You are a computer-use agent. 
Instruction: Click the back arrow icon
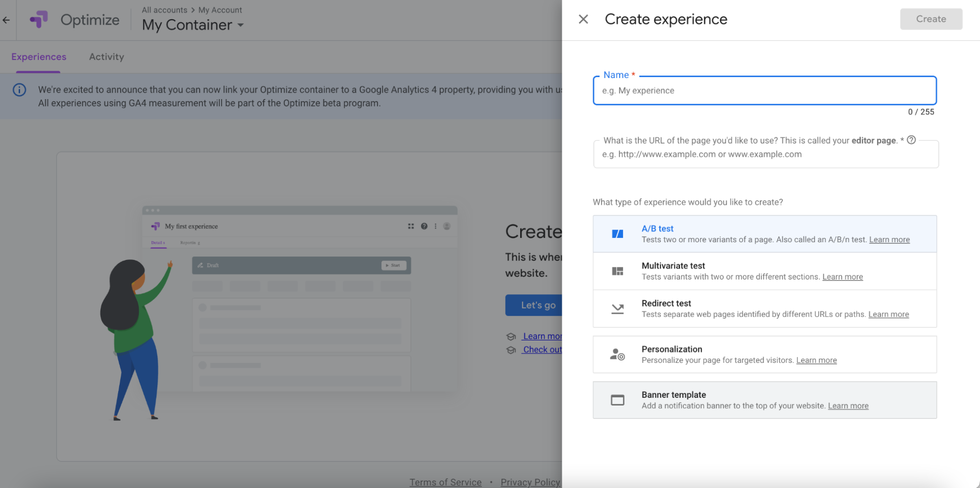coord(6,20)
